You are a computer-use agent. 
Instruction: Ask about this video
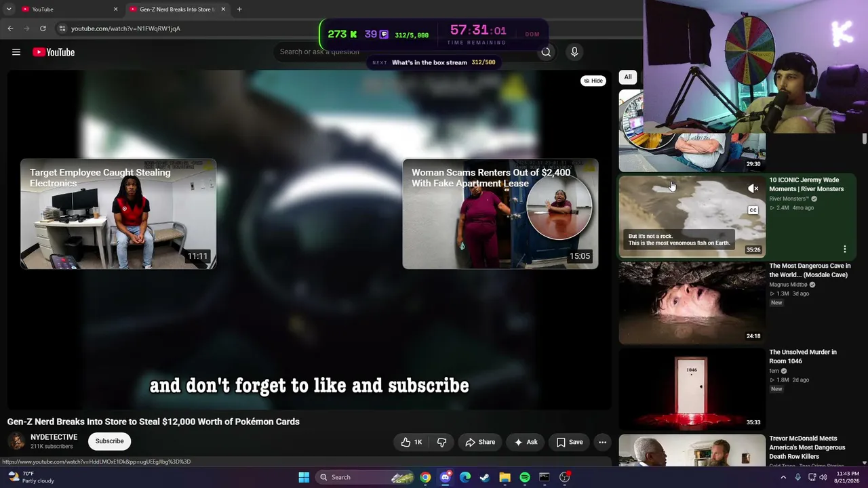coord(526,442)
